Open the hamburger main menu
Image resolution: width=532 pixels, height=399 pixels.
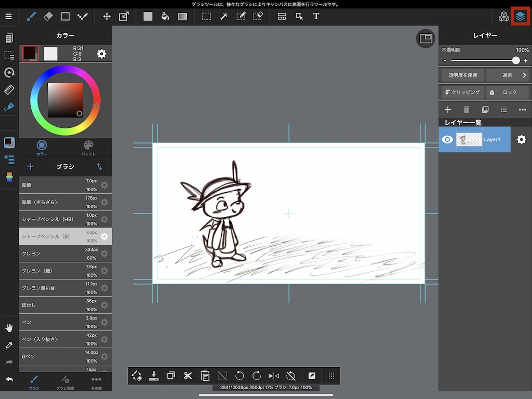pos(8,16)
